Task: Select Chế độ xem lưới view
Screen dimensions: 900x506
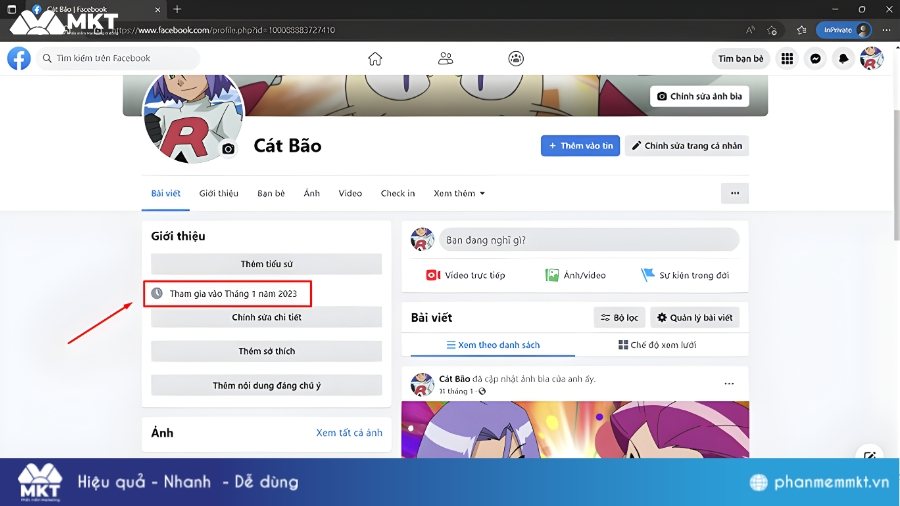Action: pos(657,345)
